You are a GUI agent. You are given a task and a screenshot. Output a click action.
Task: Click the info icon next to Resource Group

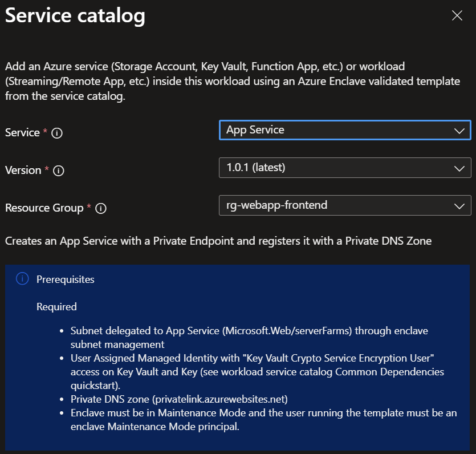pos(101,208)
